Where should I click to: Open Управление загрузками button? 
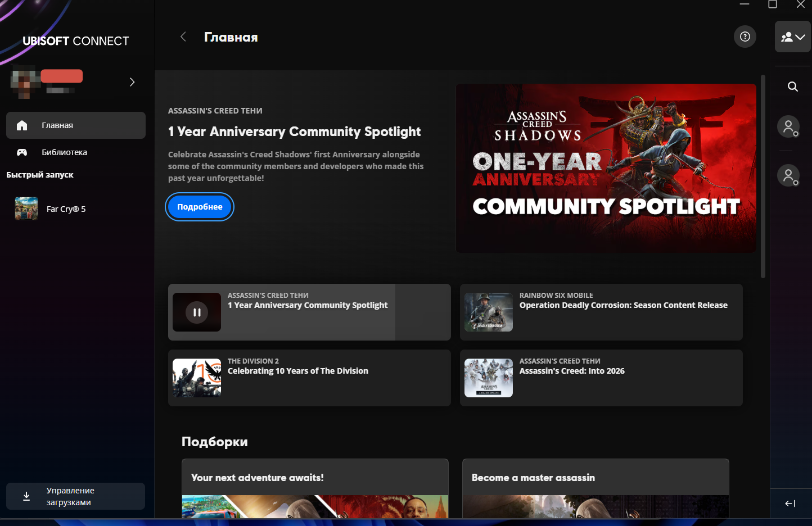[76, 497]
